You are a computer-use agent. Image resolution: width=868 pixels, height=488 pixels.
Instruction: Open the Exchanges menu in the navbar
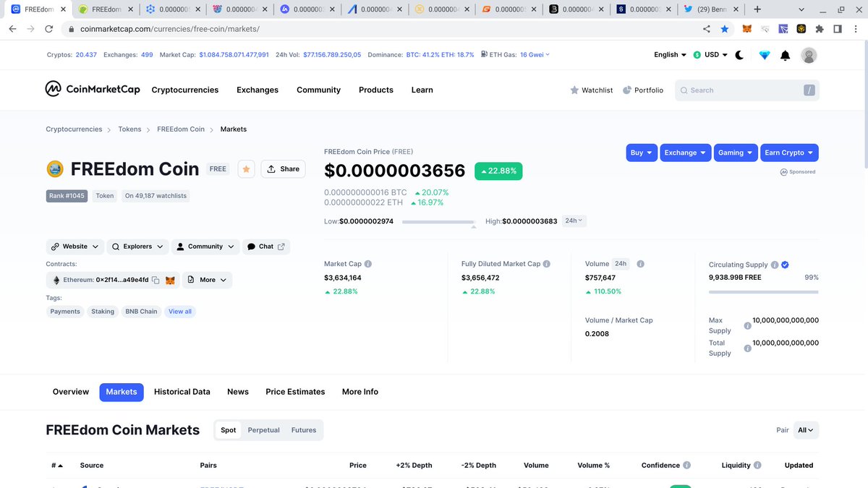257,90
